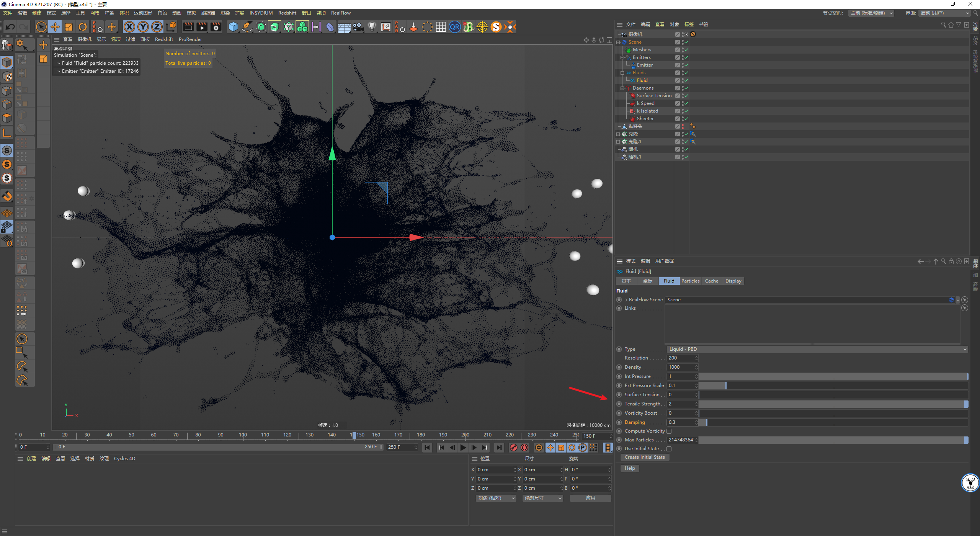Open Edit Render Settings icon
The height and width of the screenshot is (536, 980).
coord(216,27)
